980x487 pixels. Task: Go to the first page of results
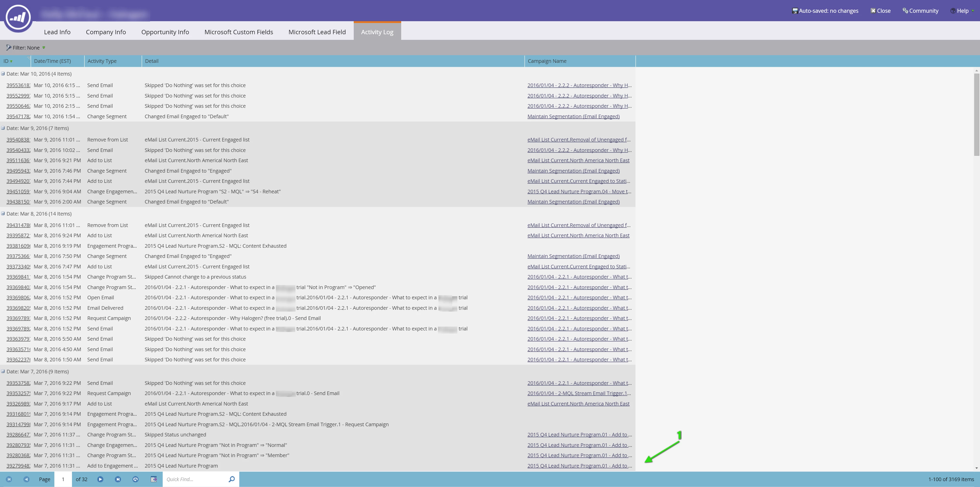9,479
